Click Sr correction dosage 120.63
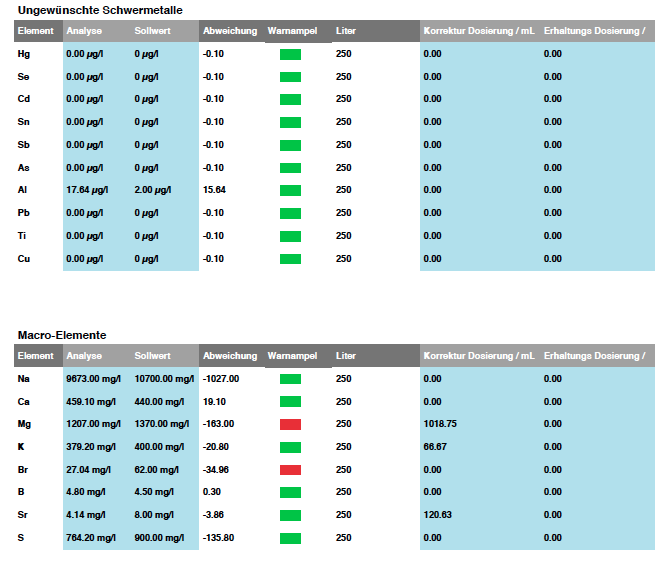The image size is (662, 576). point(437,515)
